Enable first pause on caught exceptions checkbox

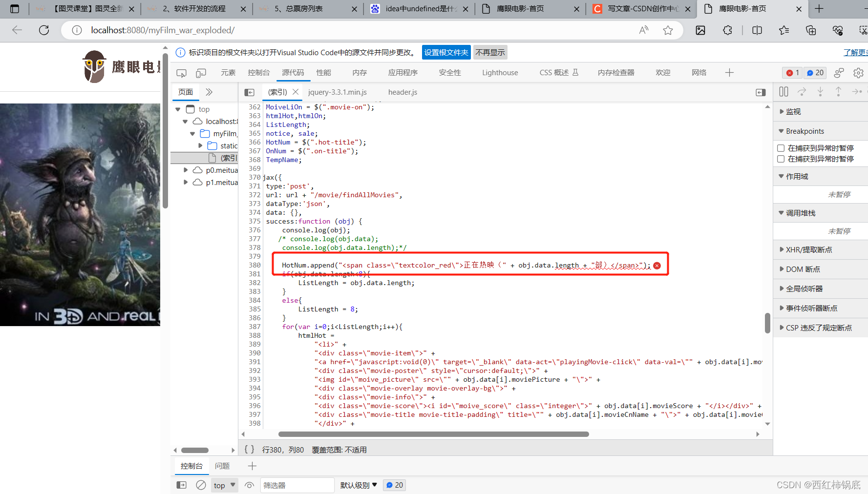pyautogui.click(x=781, y=148)
